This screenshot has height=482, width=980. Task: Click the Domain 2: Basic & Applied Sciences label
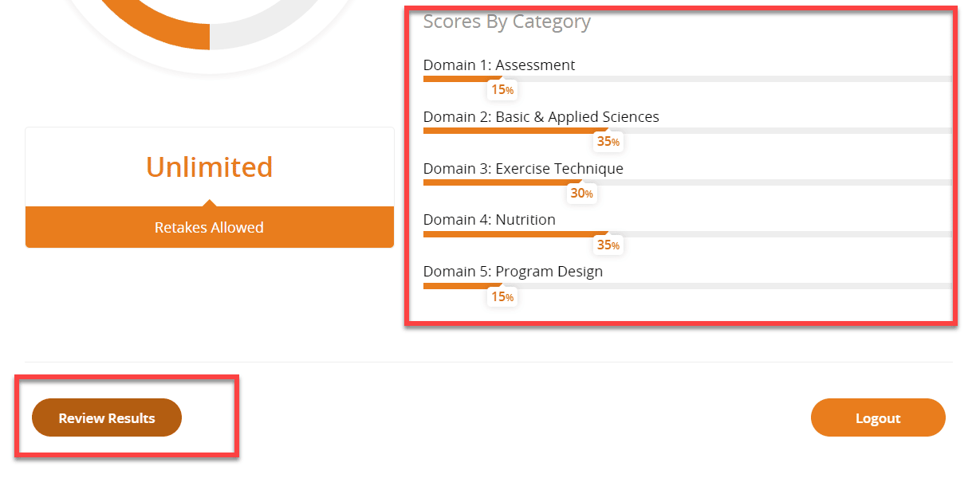[541, 117]
